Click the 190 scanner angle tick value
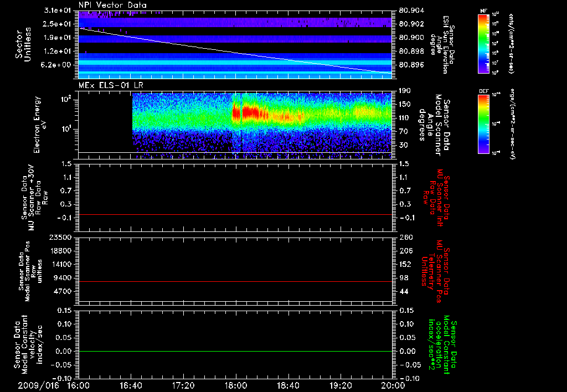Viewport: 567px width, 392px height. pyautogui.click(x=405, y=90)
